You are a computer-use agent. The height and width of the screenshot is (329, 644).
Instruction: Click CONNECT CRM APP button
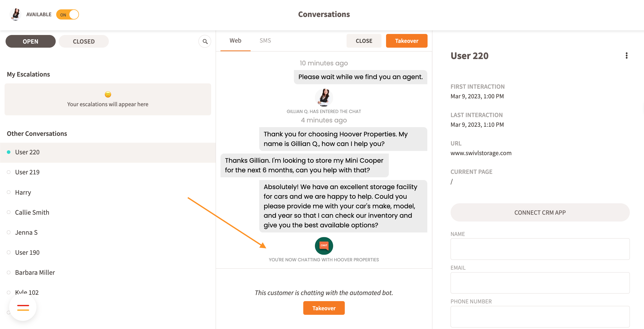pos(540,212)
